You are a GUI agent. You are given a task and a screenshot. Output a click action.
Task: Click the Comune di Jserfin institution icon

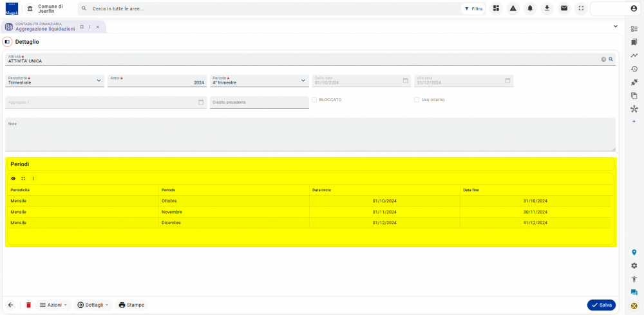click(30, 8)
